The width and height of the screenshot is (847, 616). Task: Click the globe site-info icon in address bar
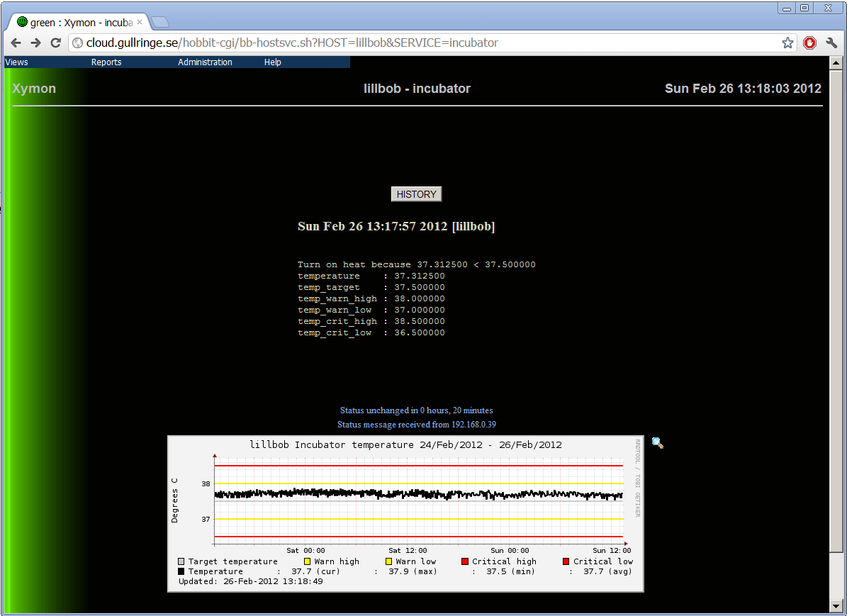tap(77, 43)
